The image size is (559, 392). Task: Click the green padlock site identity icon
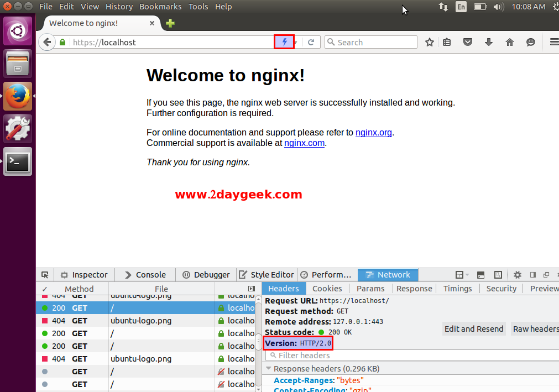coord(62,43)
